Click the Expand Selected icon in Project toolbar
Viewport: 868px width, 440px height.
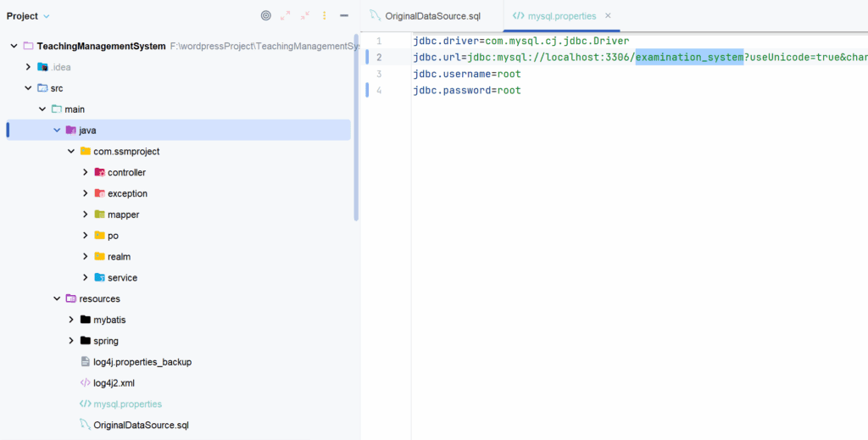click(286, 16)
